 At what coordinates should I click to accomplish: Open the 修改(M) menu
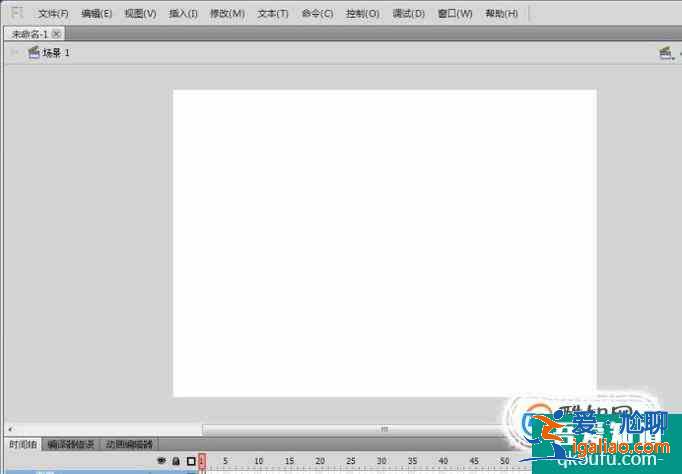(227, 14)
